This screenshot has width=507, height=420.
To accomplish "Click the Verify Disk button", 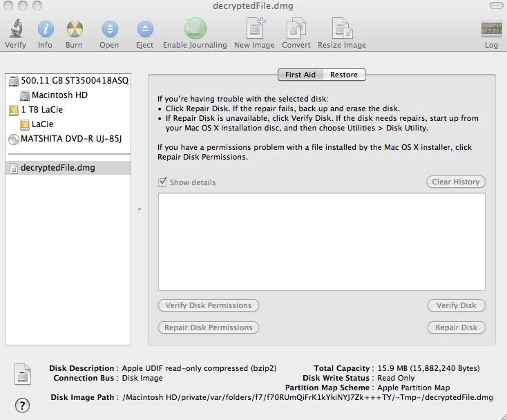I will [457, 305].
